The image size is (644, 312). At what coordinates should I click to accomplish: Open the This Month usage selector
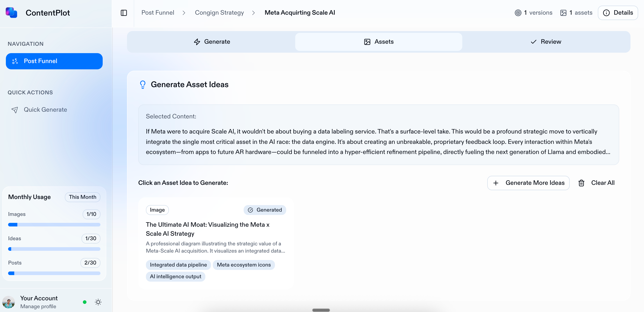coord(82,197)
